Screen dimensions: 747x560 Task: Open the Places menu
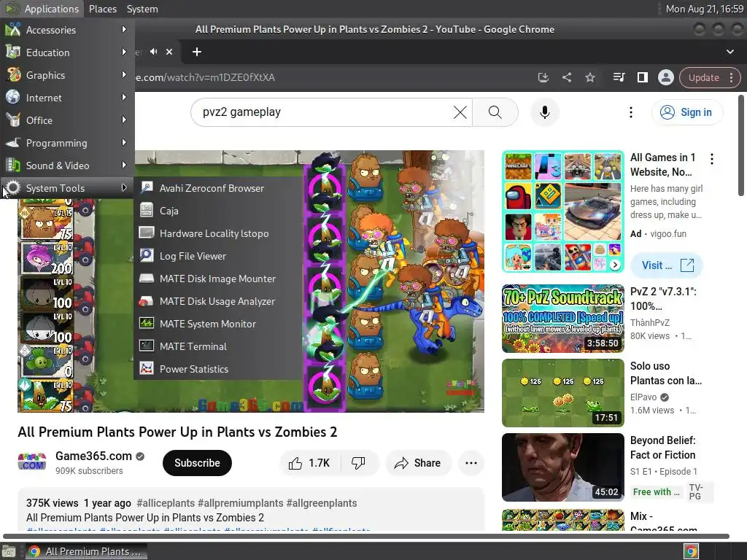tap(103, 9)
